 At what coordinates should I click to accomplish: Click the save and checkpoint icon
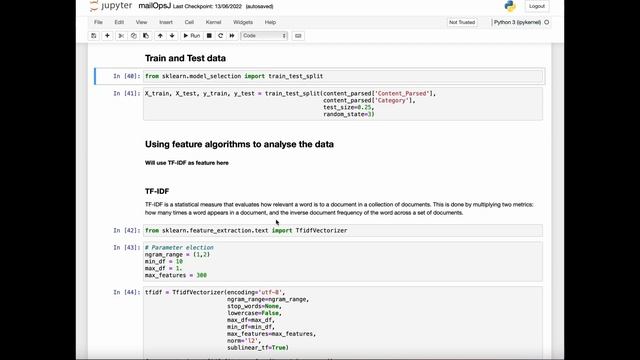coord(94,36)
